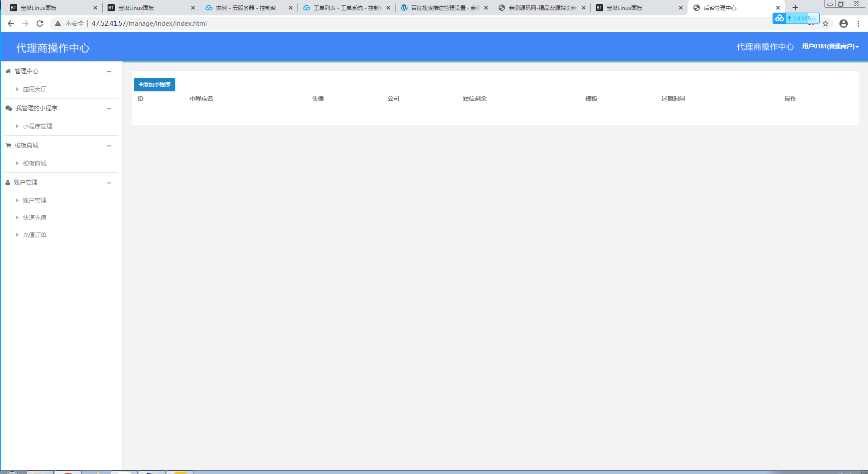Image resolution: width=868 pixels, height=474 pixels.
Task: Open 小程序管理 in the sidebar
Action: tap(38, 126)
